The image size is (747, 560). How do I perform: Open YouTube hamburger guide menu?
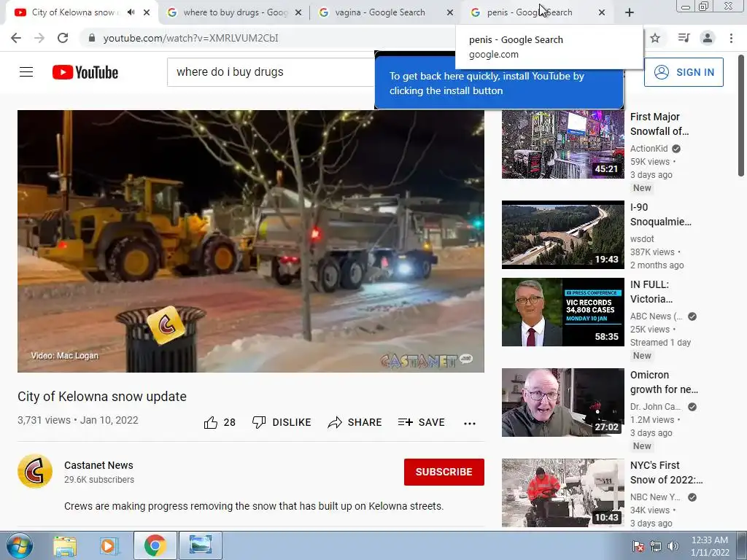tap(26, 72)
